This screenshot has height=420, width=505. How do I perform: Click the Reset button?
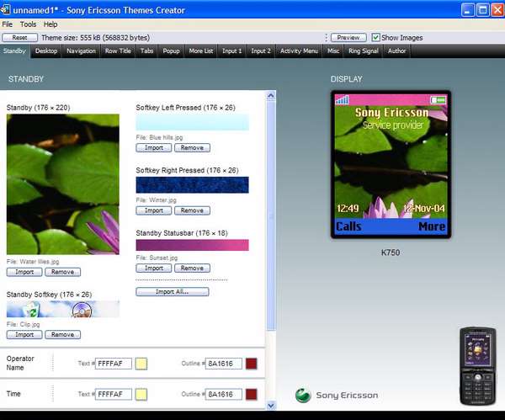(19, 38)
